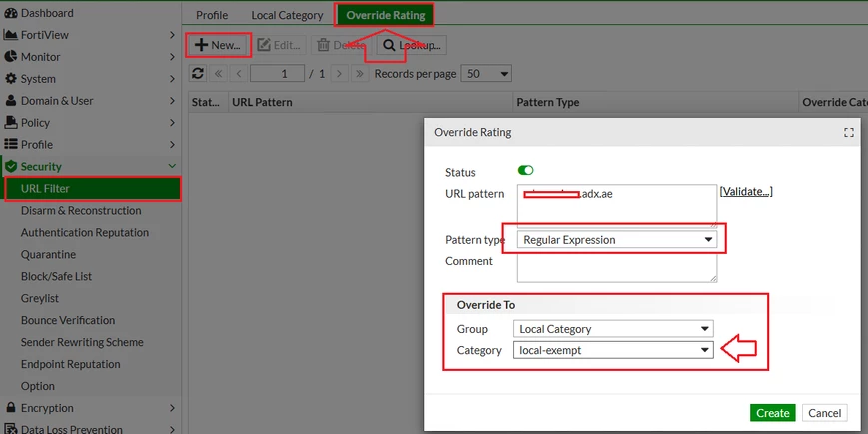The image size is (868, 434).
Task: Click the System gear icon
Action: coord(11,79)
